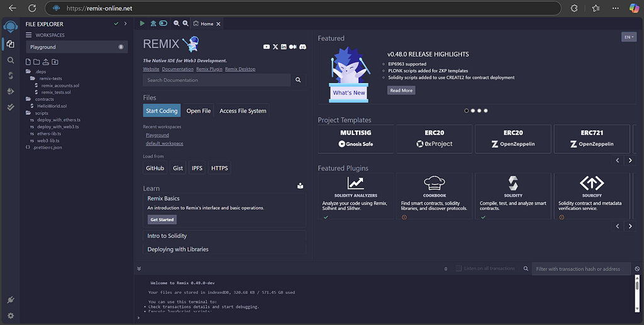
Task: Select the second featured carousel dot
Action: tap(473, 111)
